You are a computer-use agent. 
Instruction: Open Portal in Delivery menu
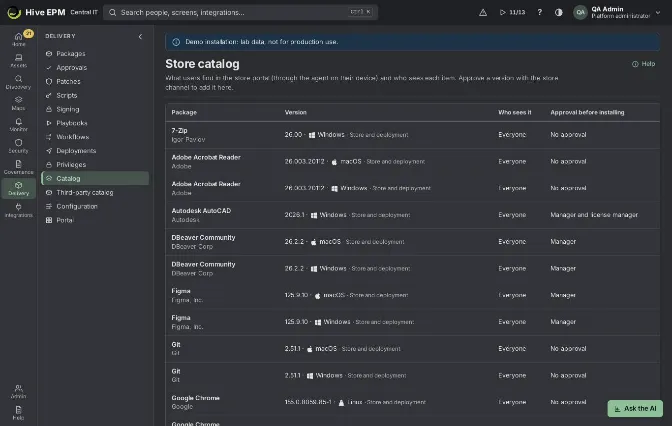coord(95,220)
